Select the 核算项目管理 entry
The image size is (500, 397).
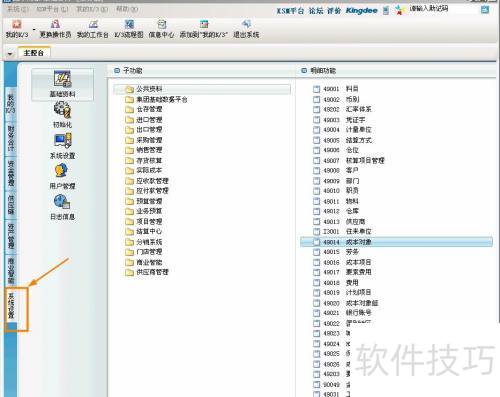(349, 160)
